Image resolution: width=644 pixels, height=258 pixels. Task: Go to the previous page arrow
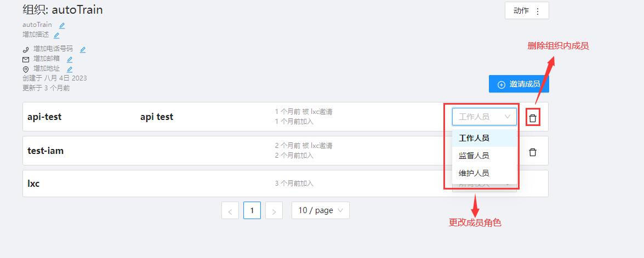pos(230,211)
